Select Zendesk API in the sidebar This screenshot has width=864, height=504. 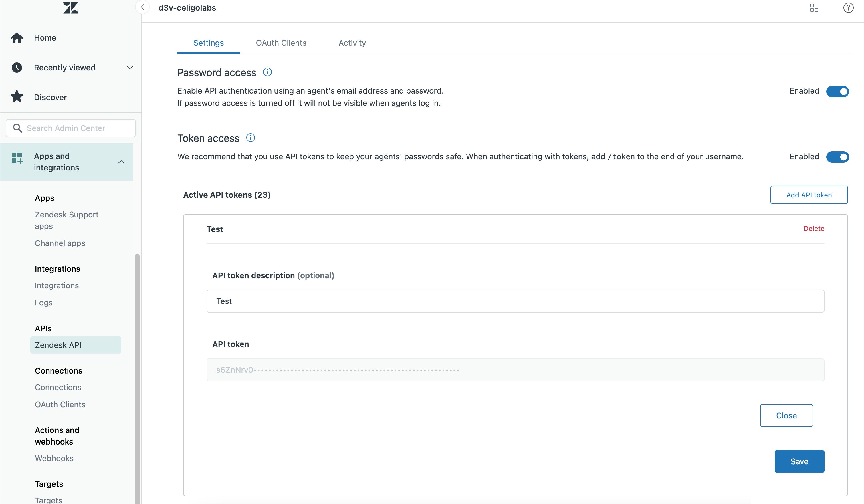click(x=76, y=345)
